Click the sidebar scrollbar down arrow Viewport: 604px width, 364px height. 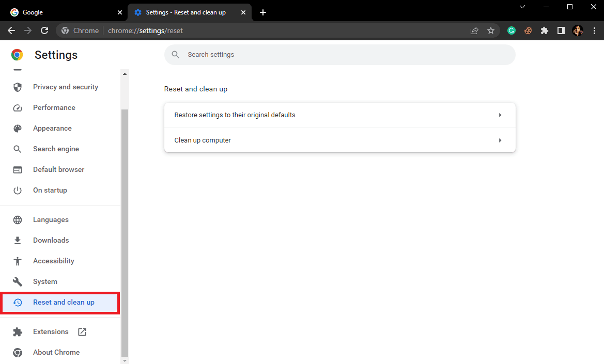coord(125,361)
